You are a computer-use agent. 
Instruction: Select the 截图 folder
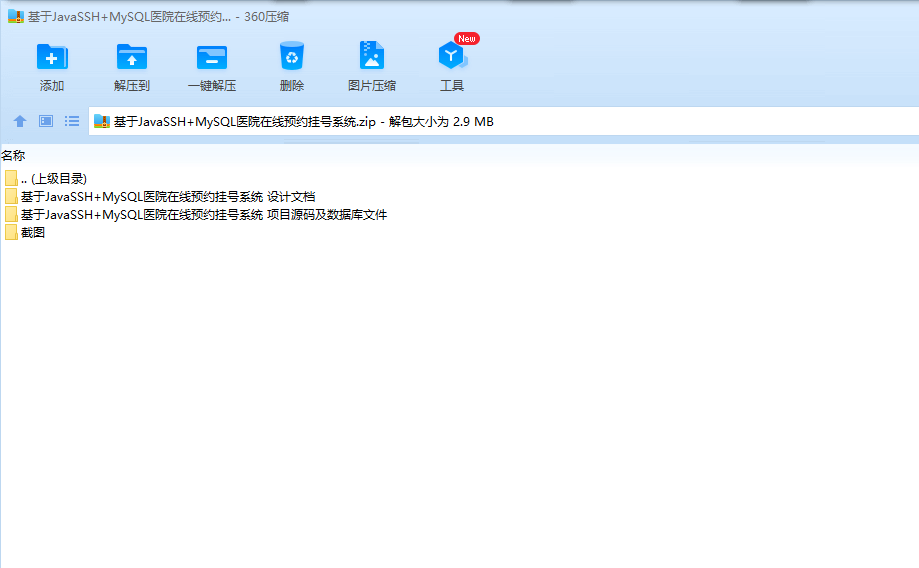pyautogui.click(x=25, y=233)
